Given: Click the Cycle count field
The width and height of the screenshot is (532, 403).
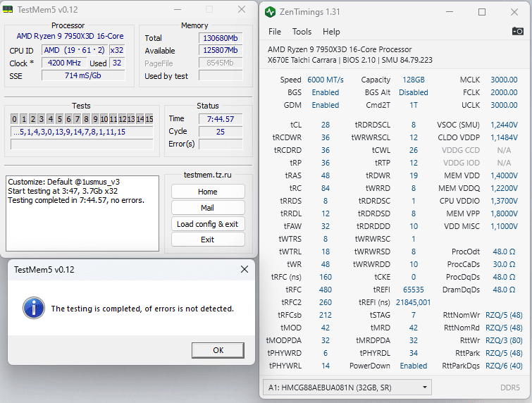Looking at the screenshot, I should point(221,132).
